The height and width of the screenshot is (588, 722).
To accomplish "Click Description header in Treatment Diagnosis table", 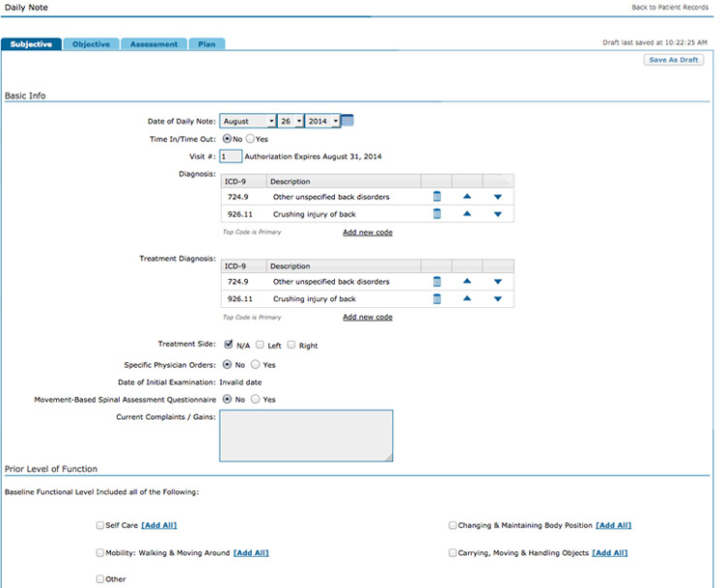I will pyautogui.click(x=344, y=266).
